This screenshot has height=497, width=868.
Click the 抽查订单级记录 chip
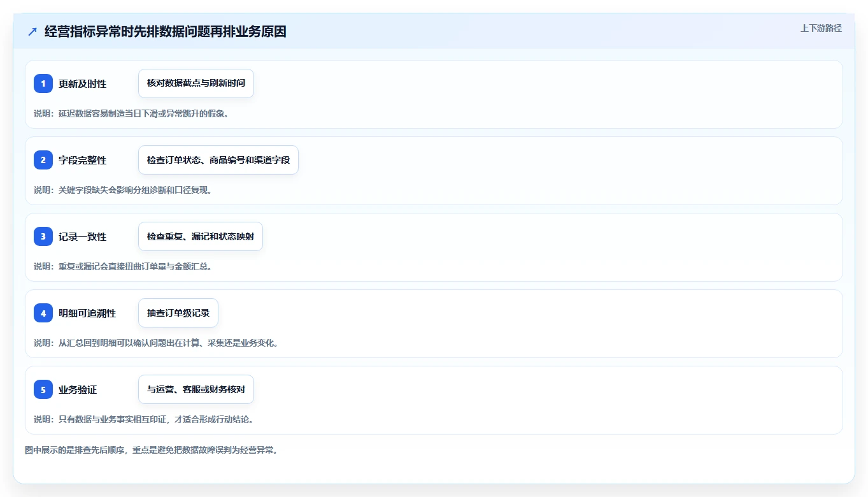click(x=178, y=313)
